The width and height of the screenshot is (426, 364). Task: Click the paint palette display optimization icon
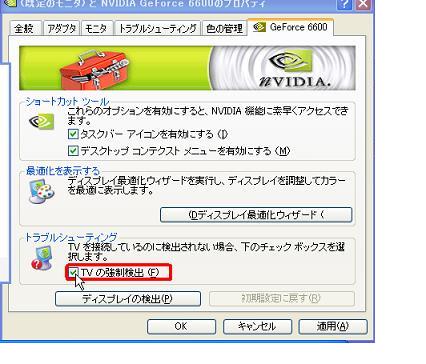[x=41, y=191]
